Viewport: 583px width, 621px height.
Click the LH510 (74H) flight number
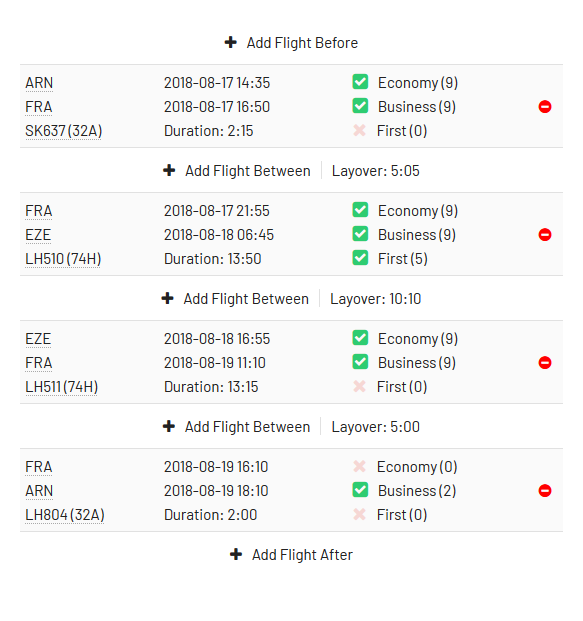[63, 259]
